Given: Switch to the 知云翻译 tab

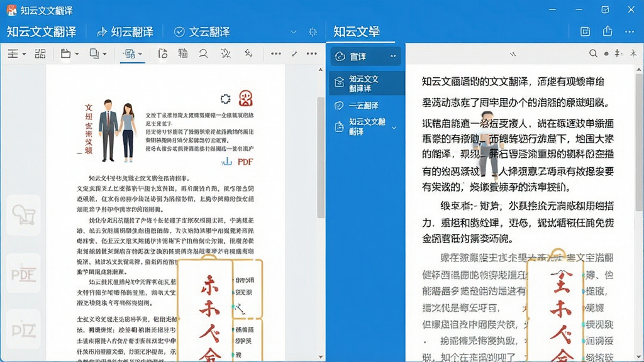Looking at the screenshot, I should [125, 32].
